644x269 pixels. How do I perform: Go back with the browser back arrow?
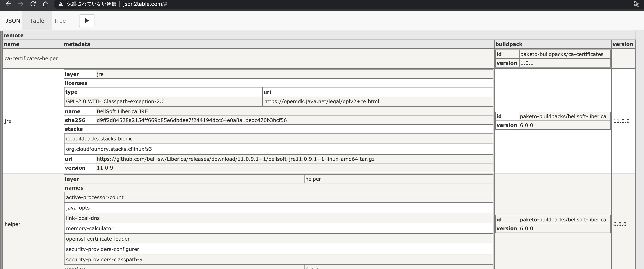[x=8, y=4]
